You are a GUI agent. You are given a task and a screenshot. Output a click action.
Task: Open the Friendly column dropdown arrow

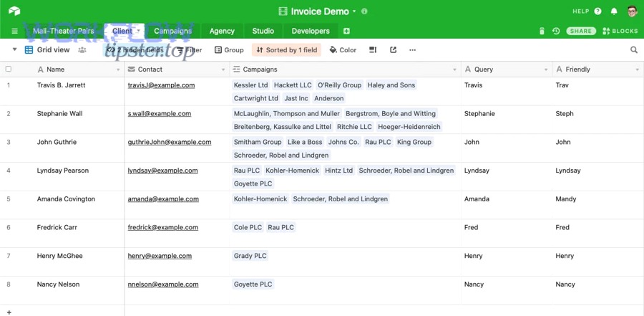(x=638, y=70)
